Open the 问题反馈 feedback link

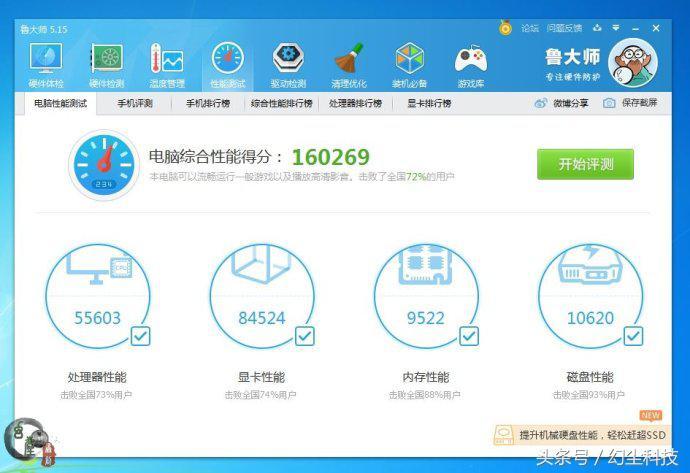(x=564, y=28)
